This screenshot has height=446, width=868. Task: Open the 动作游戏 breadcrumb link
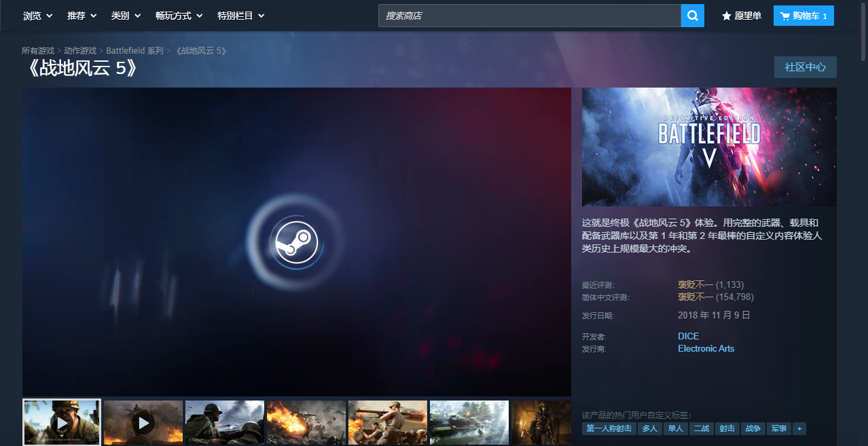(80, 51)
